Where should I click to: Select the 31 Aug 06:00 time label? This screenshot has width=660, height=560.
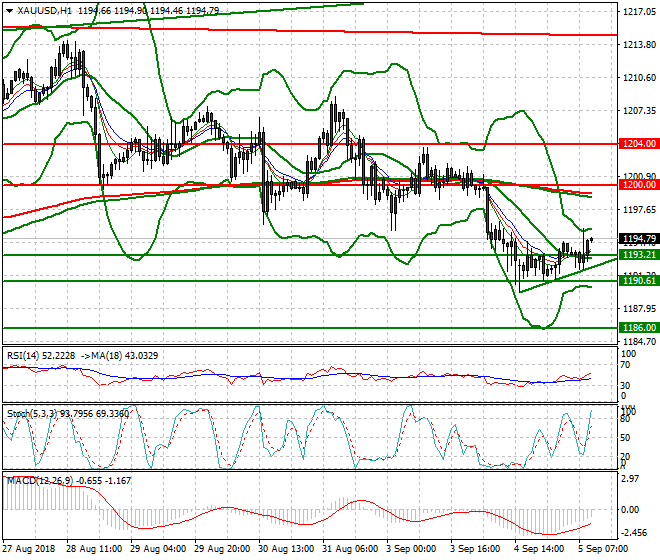pyautogui.click(x=350, y=549)
